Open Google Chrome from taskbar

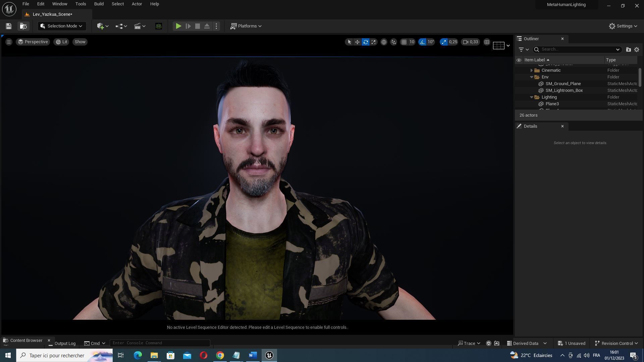click(220, 356)
